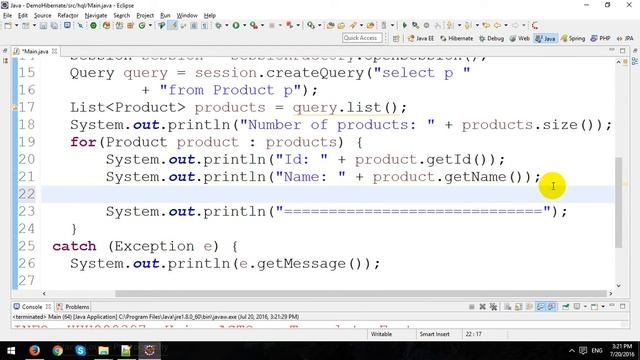Open Display Selected Console dropdown
The image size is (640, 360).
[585, 307]
